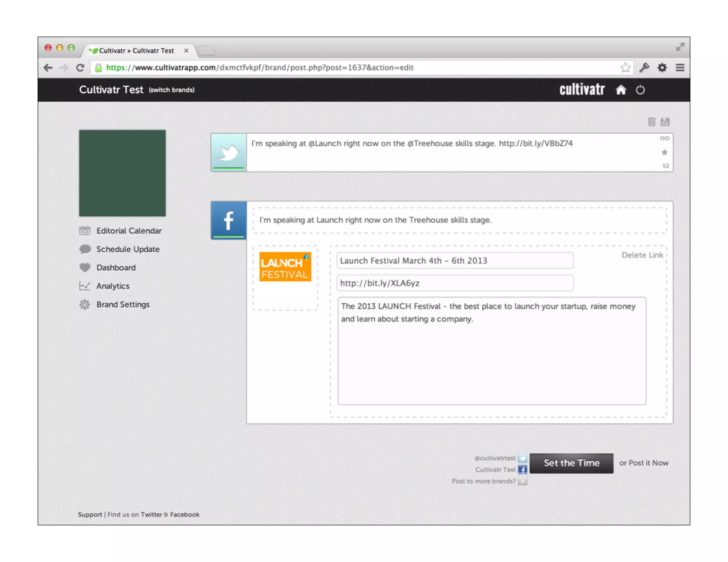Click the green brand color square
The image size is (728, 562).
click(122, 173)
